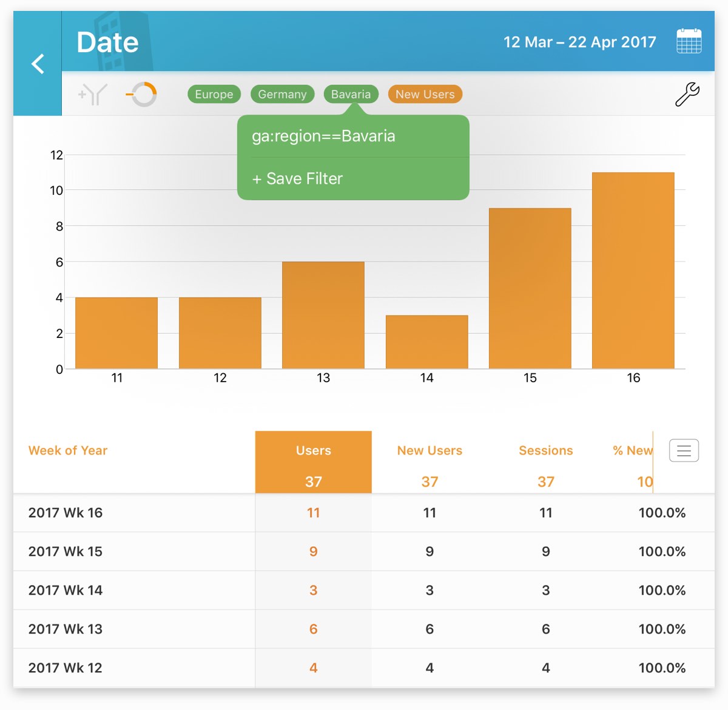
Task: Toggle the Bavaria filter tag
Action: [351, 95]
